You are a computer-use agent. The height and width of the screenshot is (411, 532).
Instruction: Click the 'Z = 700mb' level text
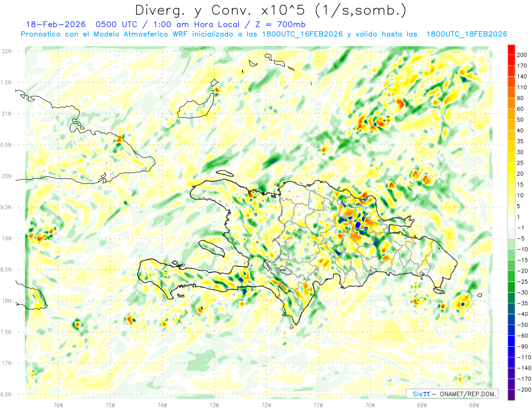pyautogui.click(x=280, y=24)
